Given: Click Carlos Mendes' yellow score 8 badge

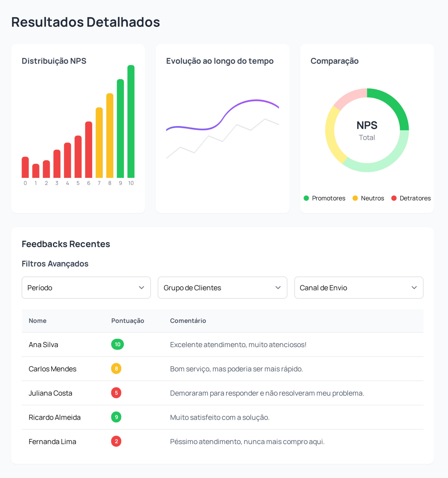Looking at the screenshot, I should point(116,369).
